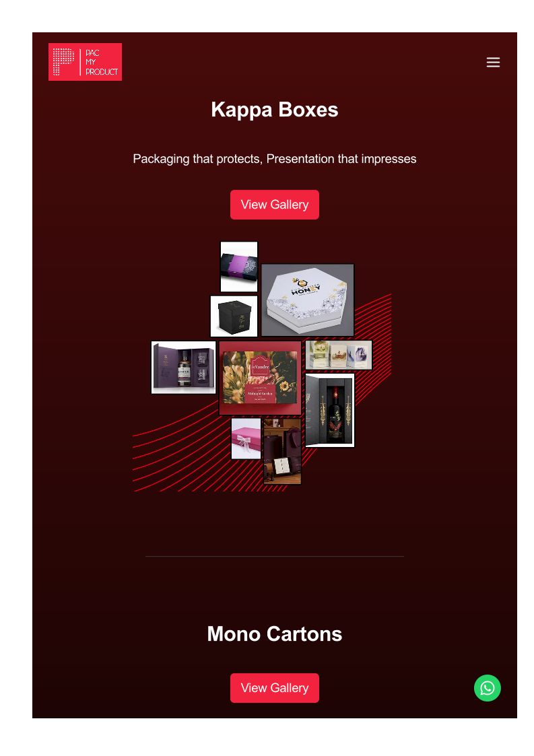Click View Gallery under Kappa Boxes
Image resolution: width=534 pixels, height=756 pixels.
point(275,205)
